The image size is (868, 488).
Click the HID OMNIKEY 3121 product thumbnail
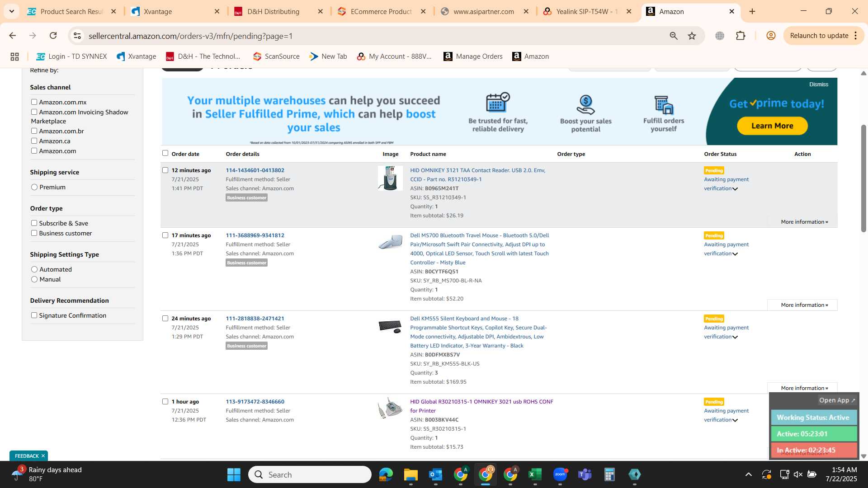pyautogui.click(x=390, y=178)
